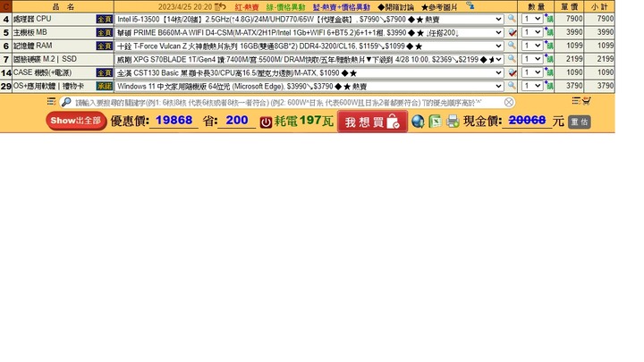Click the 全頁 badge on the 主機板 MB row
Image resolution: width=644 pixels, height=362 pixels.
[105, 32]
